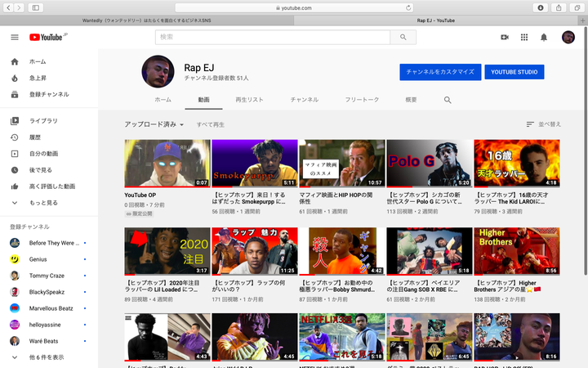
Task: Open 登録チャンネル in the sidebar
Action: [x=49, y=94]
